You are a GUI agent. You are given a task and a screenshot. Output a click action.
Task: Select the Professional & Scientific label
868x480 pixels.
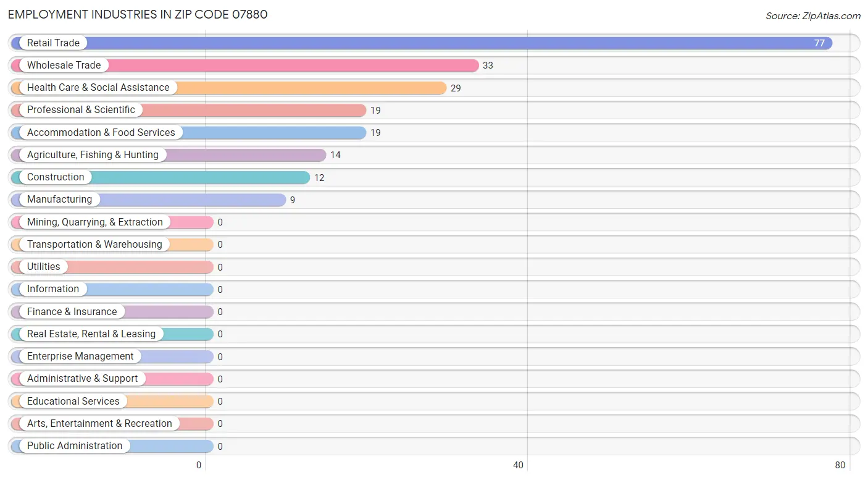click(81, 110)
